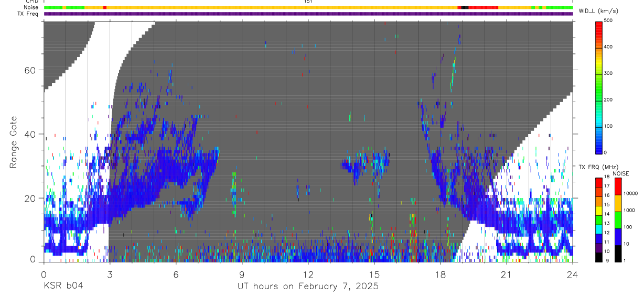Click UT hour tick label "3"
Viewport: 644px width, 297px height.
pyautogui.click(x=110, y=274)
